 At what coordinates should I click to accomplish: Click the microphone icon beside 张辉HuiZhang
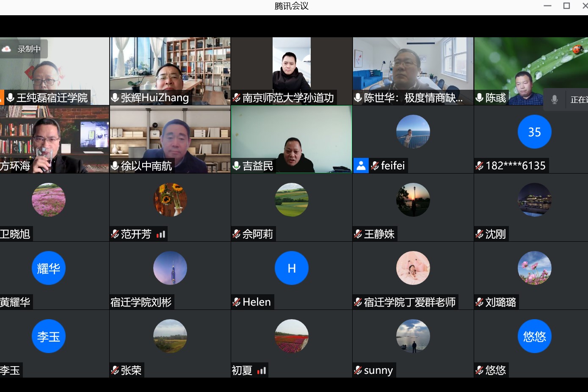click(x=115, y=98)
